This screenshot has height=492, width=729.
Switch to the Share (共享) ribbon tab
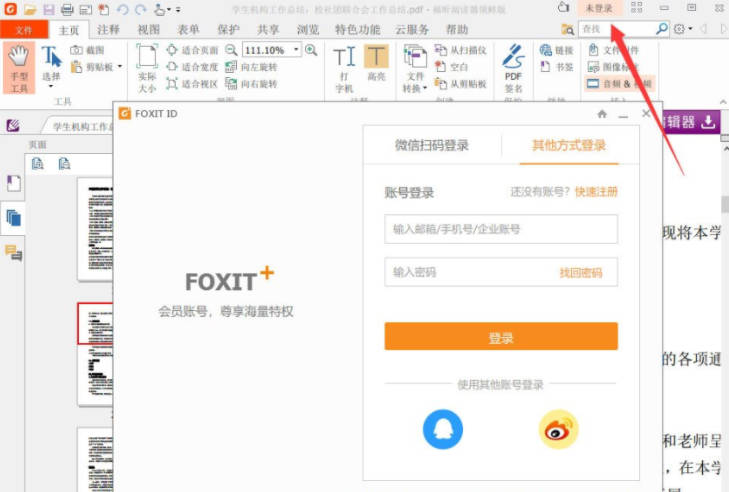point(268,30)
